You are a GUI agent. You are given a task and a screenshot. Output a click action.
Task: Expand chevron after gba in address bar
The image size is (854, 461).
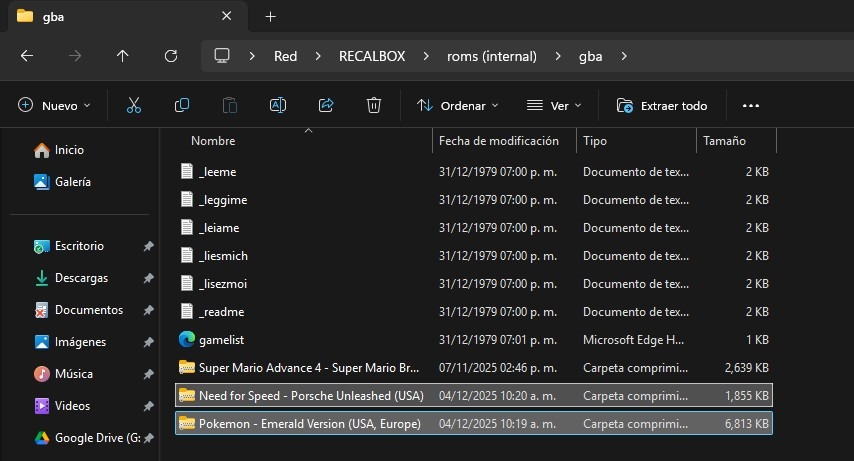click(x=624, y=56)
